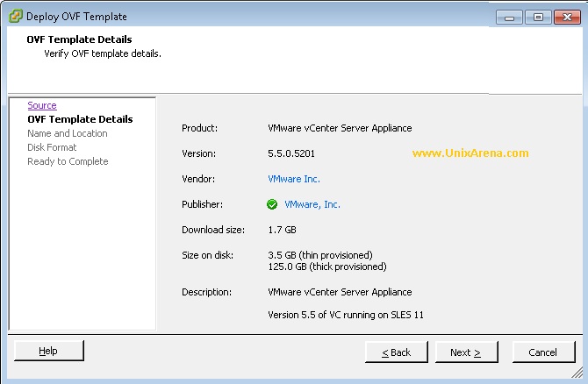Minimize the Deploy OVF Template window
The height and width of the screenshot is (384, 588).
(x=509, y=18)
